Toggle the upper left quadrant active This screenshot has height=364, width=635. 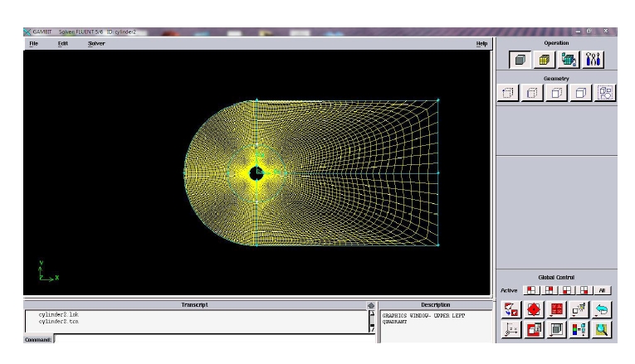point(530,290)
